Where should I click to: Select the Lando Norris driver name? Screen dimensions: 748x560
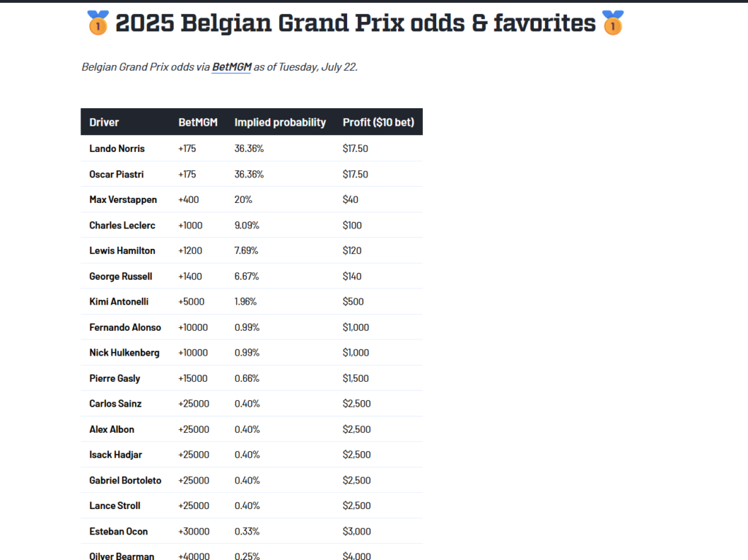point(117,148)
